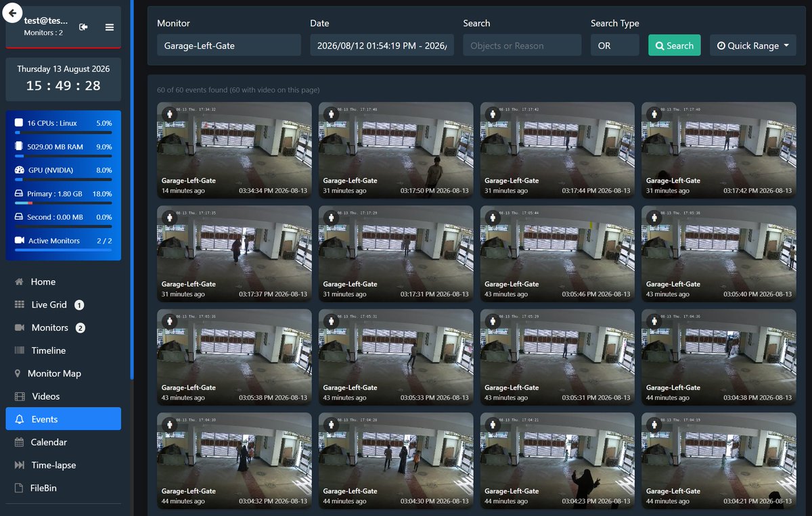
Task: Open event thumbnail from 03:04:30 PM
Action: 396,461
